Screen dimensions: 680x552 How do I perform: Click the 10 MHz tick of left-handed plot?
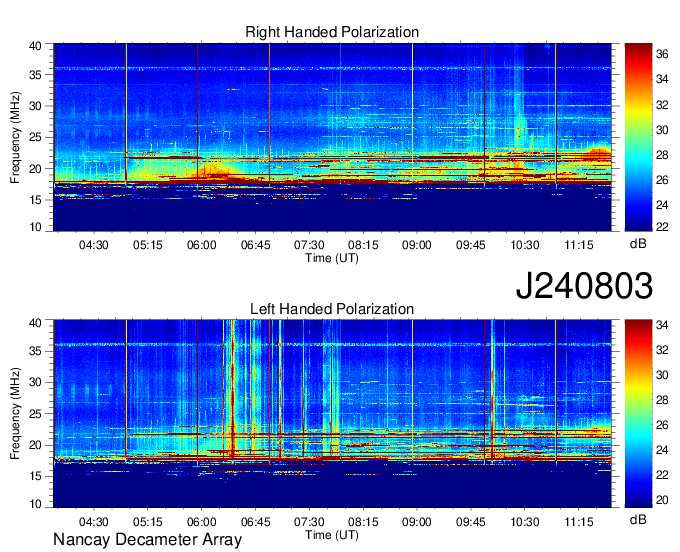coord(35,503)
